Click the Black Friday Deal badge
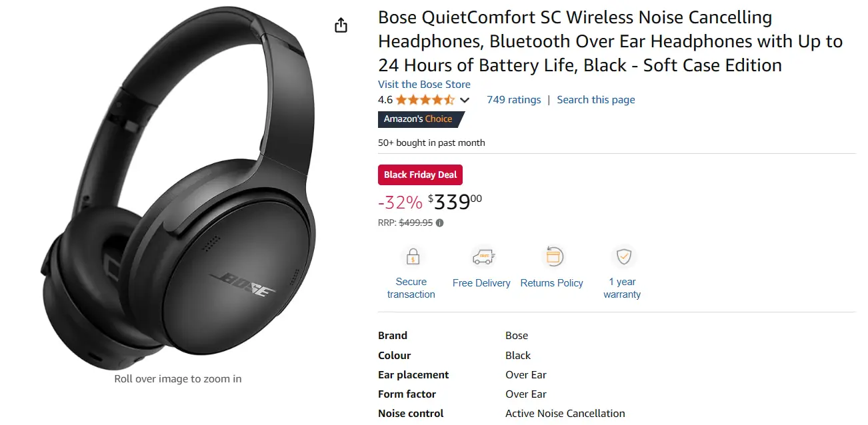The image size is (868, 425). pyautogui.click(x=420, y=175)
